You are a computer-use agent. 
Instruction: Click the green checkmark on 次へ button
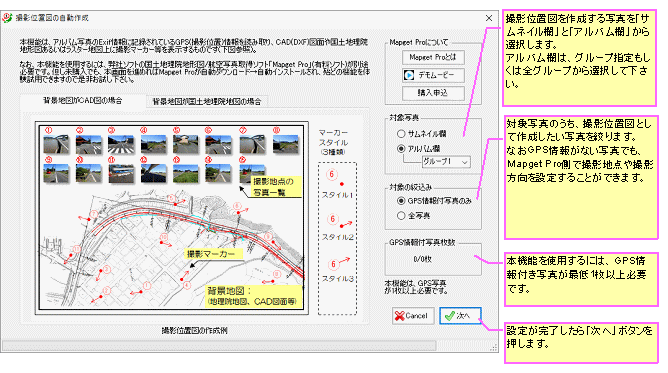click(449, 316)
